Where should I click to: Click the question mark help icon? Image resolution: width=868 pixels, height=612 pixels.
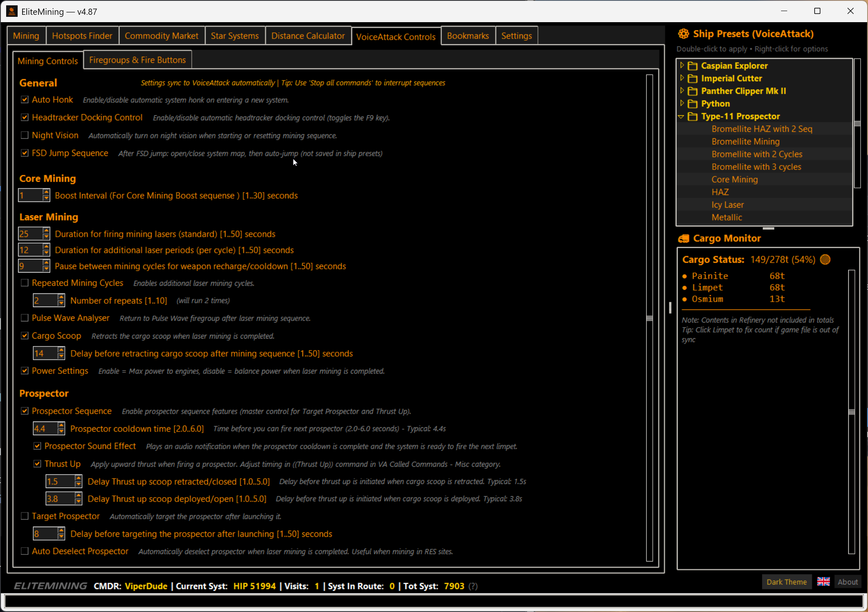pos(473,586)
